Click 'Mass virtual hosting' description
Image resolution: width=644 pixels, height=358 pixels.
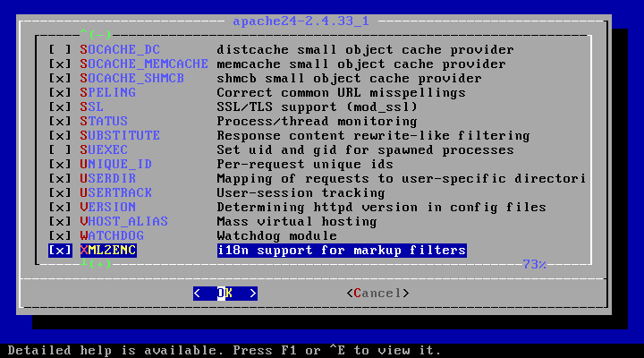[x=297, y=222]
